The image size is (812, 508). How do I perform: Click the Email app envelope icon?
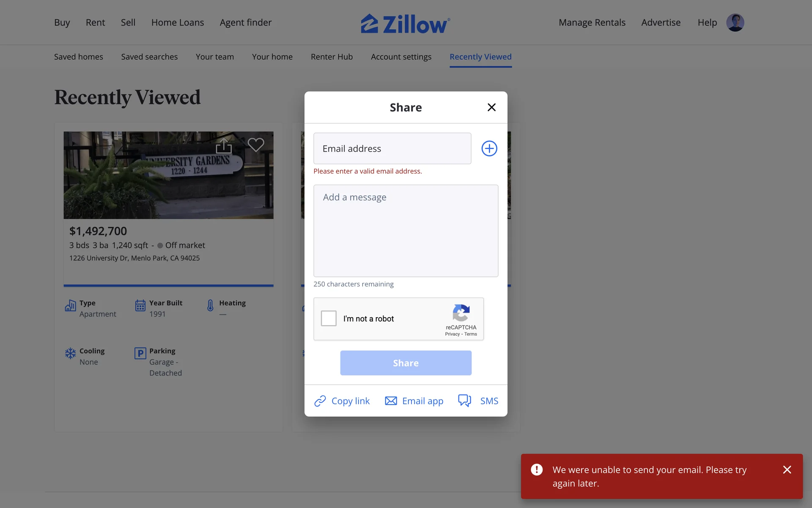coord(391,401)
